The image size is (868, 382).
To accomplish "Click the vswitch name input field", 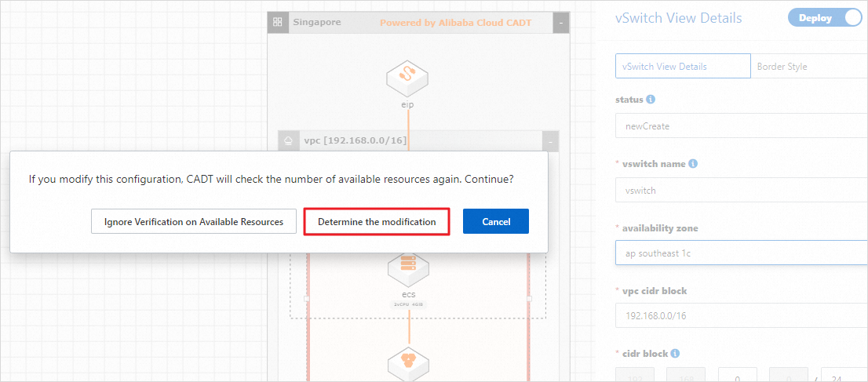I will 741,190.
